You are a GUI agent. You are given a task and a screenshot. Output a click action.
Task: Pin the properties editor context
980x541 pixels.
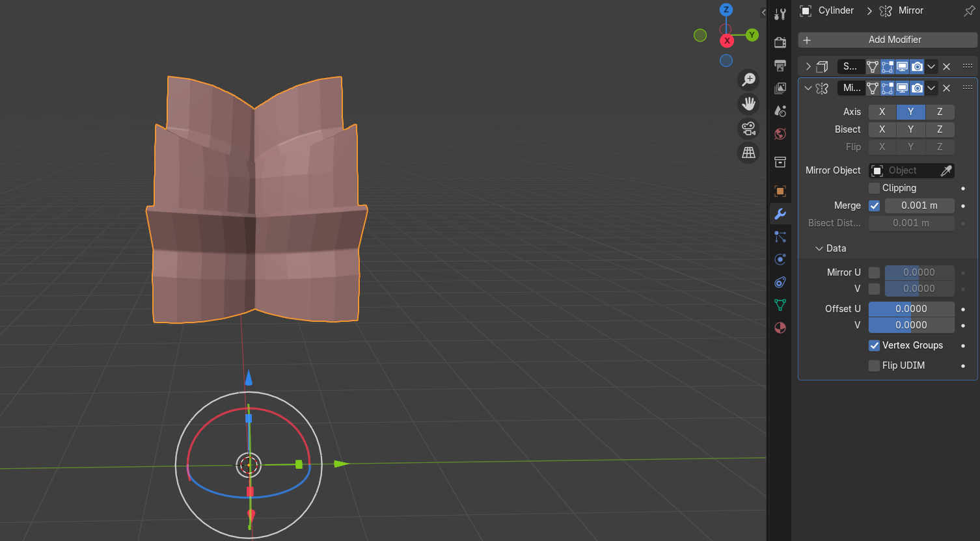(x=969, y=11)
